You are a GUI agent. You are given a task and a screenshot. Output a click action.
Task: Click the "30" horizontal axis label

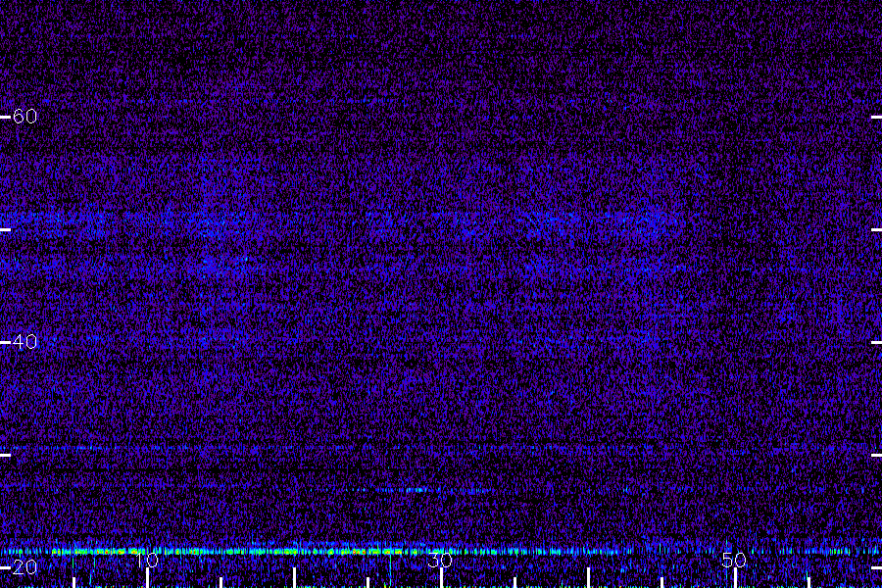[x=440, y=560]
